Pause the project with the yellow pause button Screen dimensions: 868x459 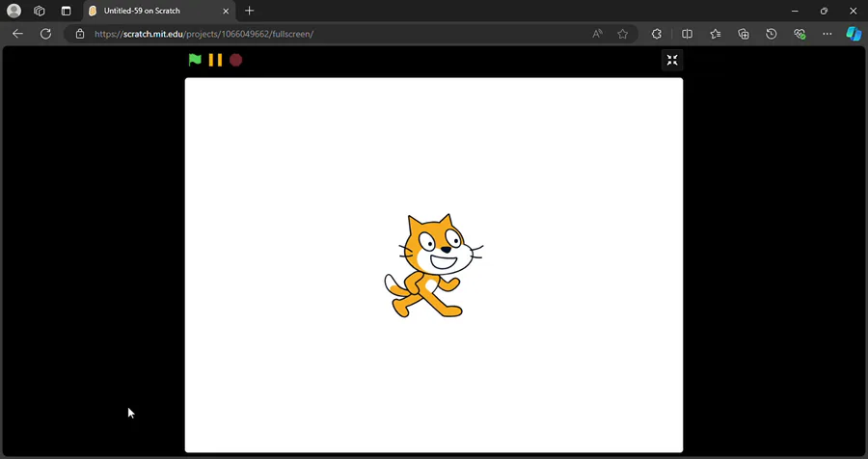tap(215, 60)
